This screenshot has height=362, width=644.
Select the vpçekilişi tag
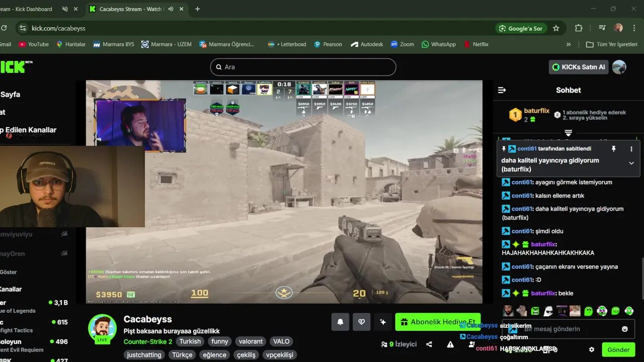coord(279,355)
